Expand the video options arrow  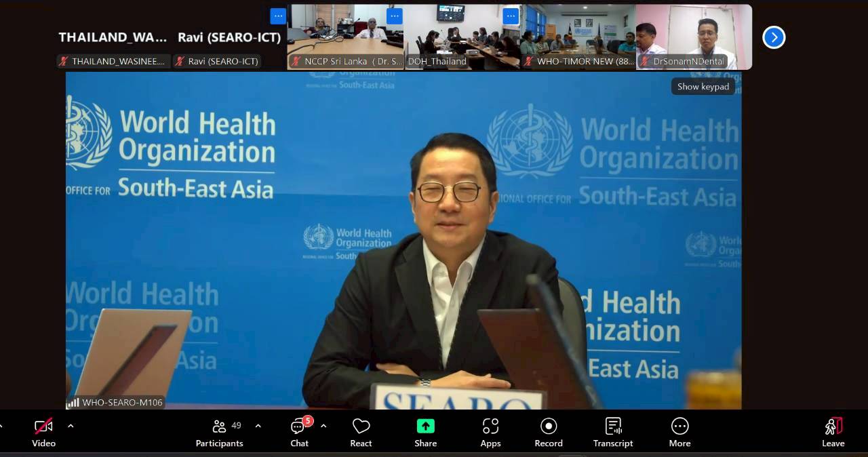(71, 426)
